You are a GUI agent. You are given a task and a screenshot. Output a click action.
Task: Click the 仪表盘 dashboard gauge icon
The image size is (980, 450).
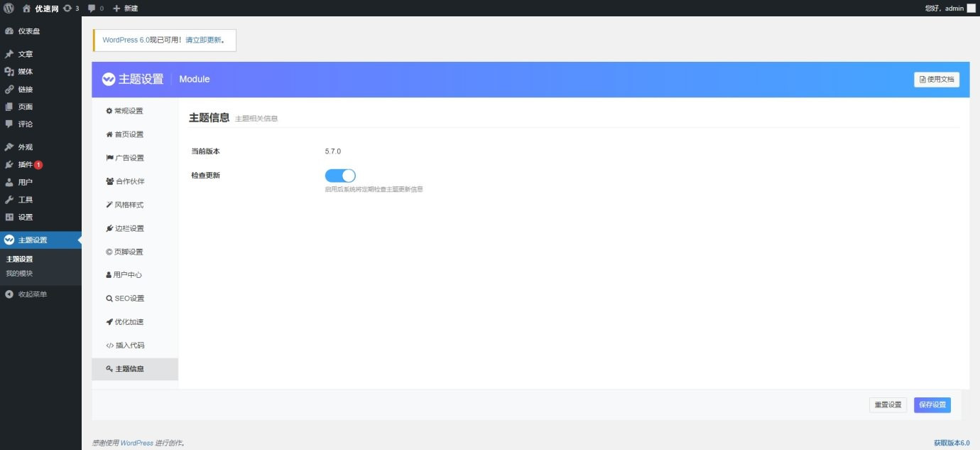coord(9,31)
